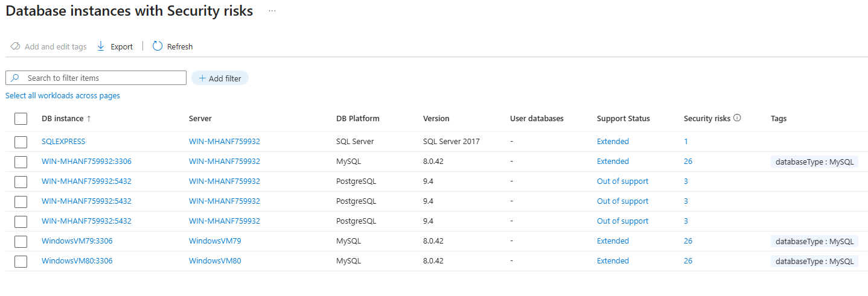The height and width of the screenshot is (296, 868).
Task: Click the databaseType MySQL tag for WindowsVM80
Action: pos(814,261)
